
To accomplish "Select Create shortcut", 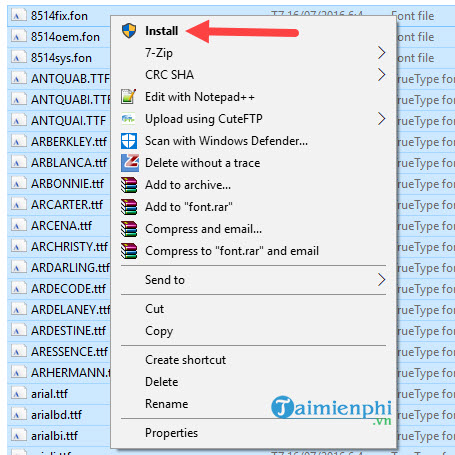I will 185,360.
